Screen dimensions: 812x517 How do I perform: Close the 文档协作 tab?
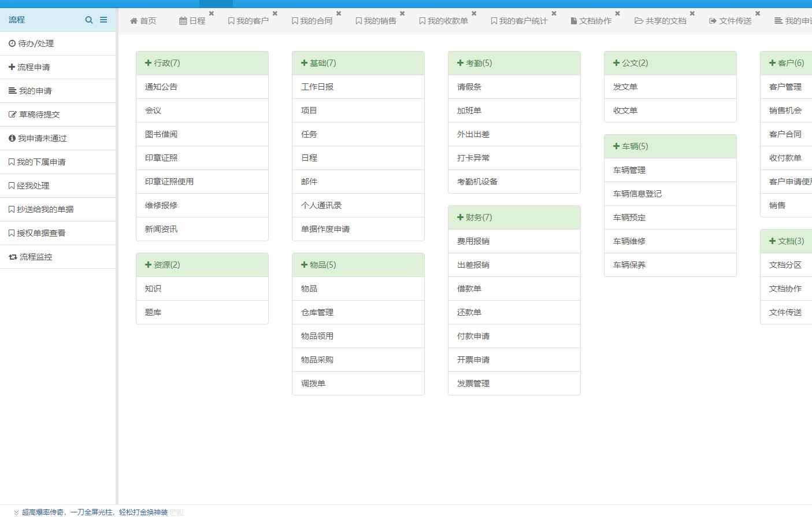point(617,13)
